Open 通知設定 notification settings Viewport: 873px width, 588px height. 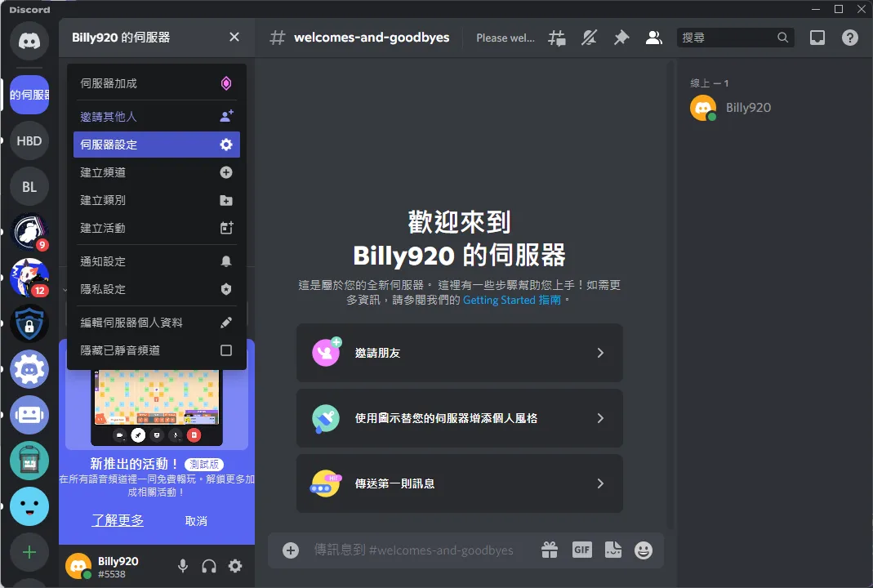tap(157, 261)
